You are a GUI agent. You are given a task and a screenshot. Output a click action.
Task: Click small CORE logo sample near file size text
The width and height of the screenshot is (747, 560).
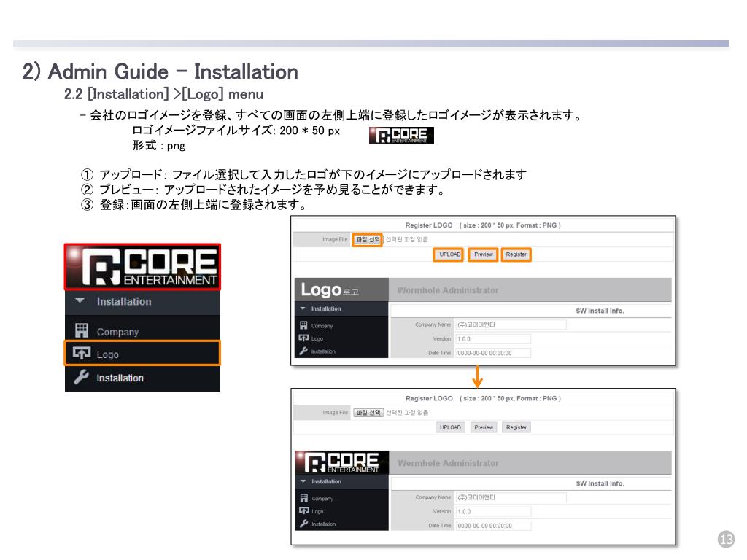(x=401, y=135)
